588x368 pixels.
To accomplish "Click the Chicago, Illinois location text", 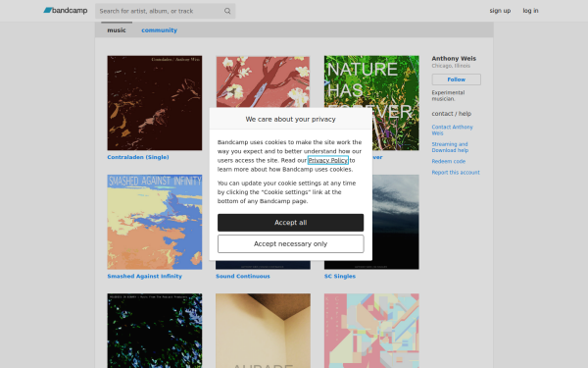I will click(x=451, y=66).
